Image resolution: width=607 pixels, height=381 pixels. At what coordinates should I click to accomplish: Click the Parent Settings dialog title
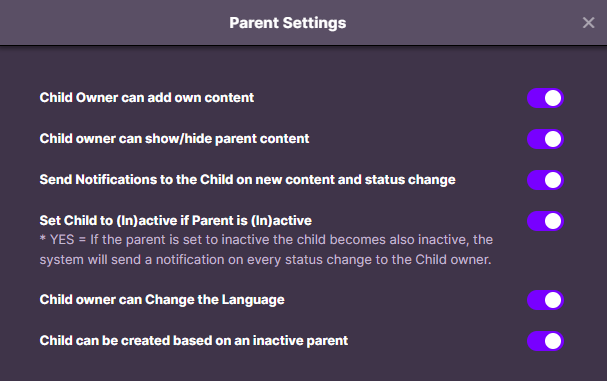point(288,23)
